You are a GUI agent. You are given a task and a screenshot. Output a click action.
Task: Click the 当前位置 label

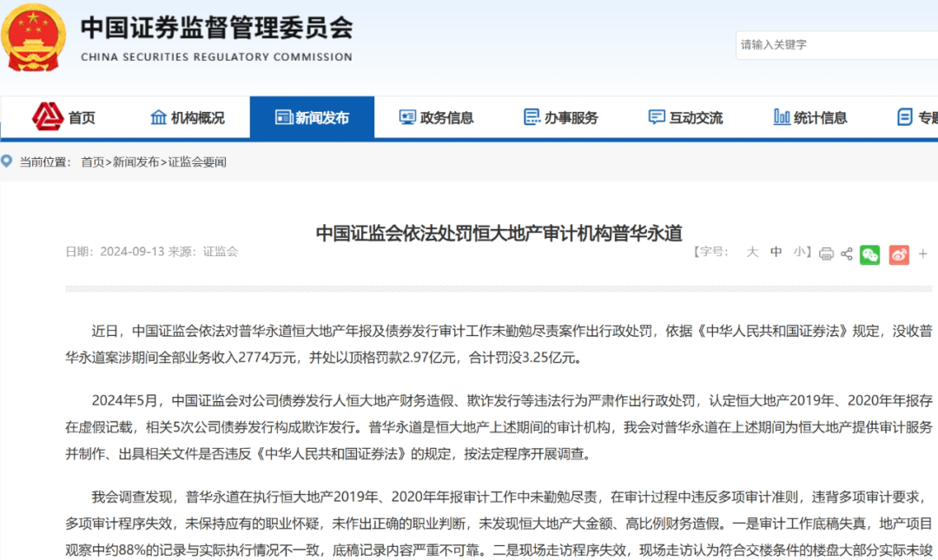pyautogui.click(x=45, y=162)
